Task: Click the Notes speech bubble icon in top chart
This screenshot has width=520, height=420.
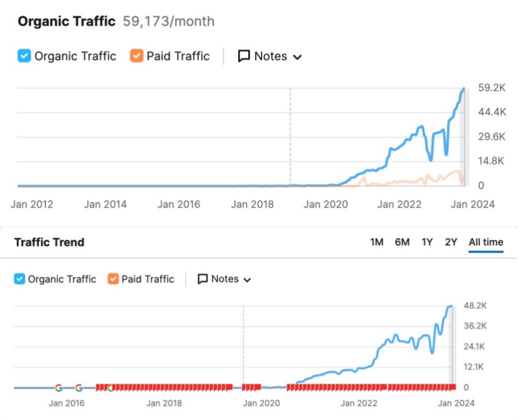Action: pyautogui.click(x=244, y=56)
